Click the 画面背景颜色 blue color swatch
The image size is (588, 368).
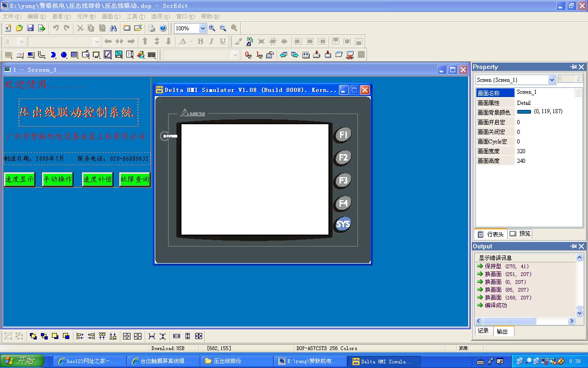click(x=524, y=112)
